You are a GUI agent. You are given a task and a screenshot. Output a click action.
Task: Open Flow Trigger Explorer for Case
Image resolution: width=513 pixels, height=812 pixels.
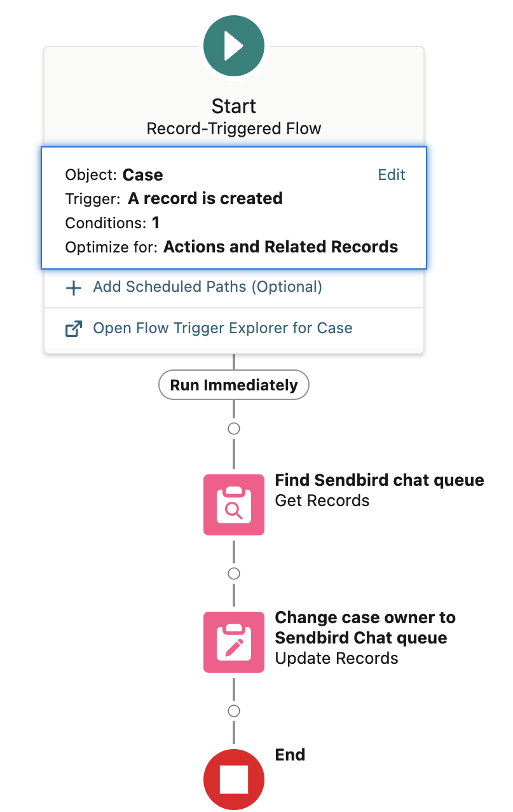point(222,327)
